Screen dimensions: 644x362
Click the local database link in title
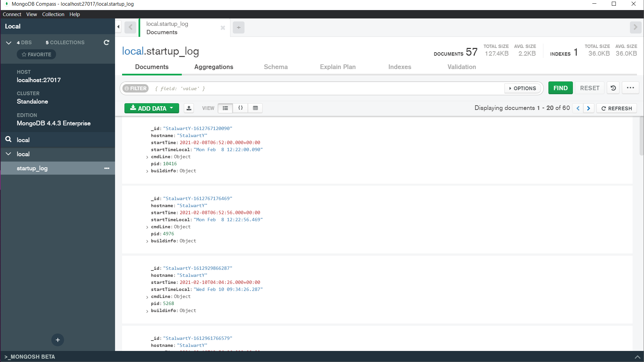click(x=133, y=51)
